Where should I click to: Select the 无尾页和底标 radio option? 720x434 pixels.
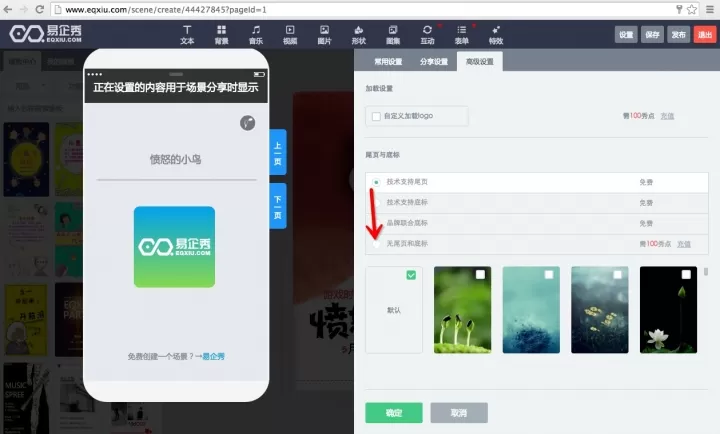[x=376, y=244]
